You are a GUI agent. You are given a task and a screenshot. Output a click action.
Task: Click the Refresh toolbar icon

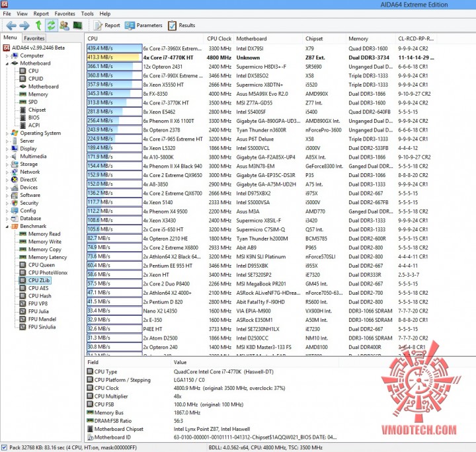point(51,25)
